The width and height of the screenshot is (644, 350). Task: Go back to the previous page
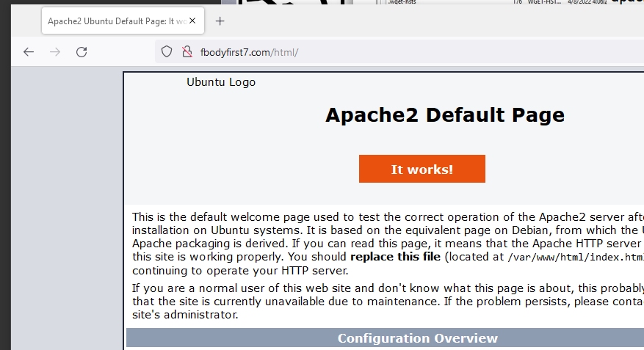point(29,52)
